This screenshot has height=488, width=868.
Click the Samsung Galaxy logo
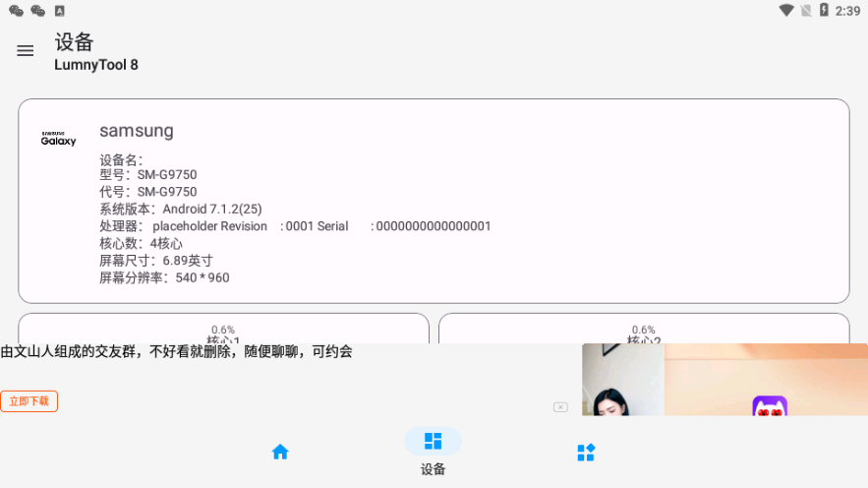pyautogui.click(x=58, y=139)
